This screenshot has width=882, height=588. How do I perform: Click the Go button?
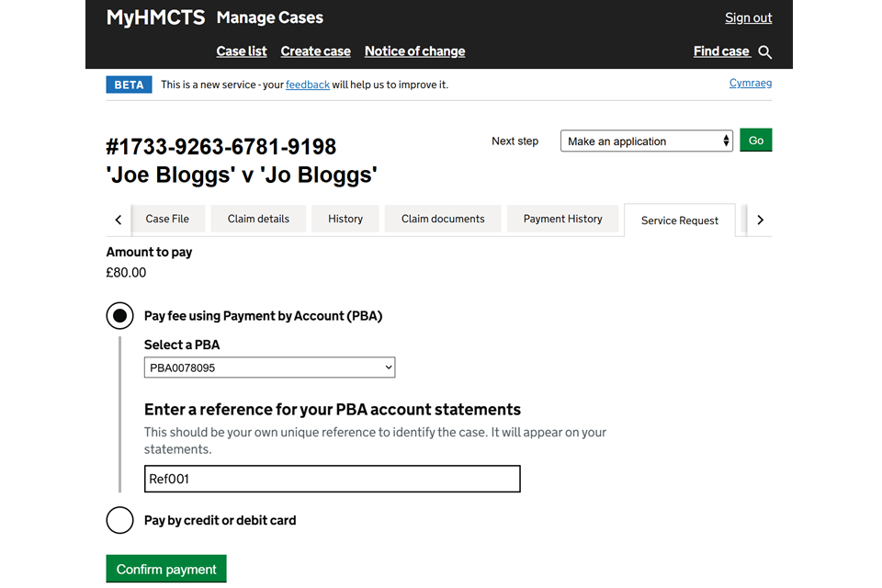point(756,141)
